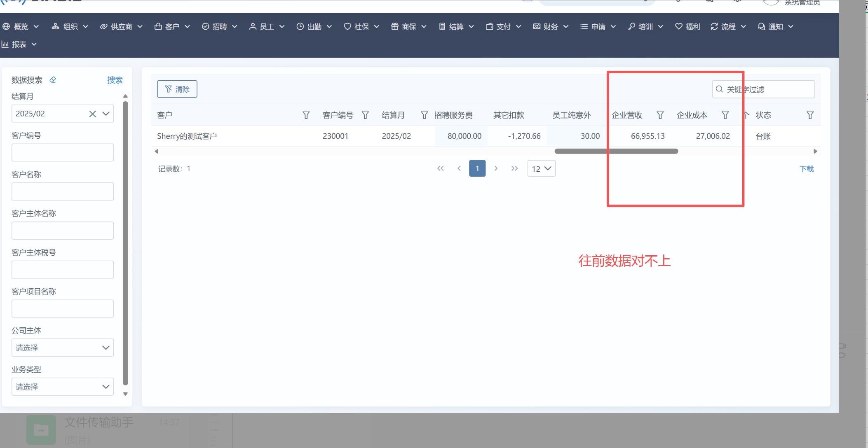Go to last page of results
Image resolution: width=868 pixels, height=448 pixels.
514,168
